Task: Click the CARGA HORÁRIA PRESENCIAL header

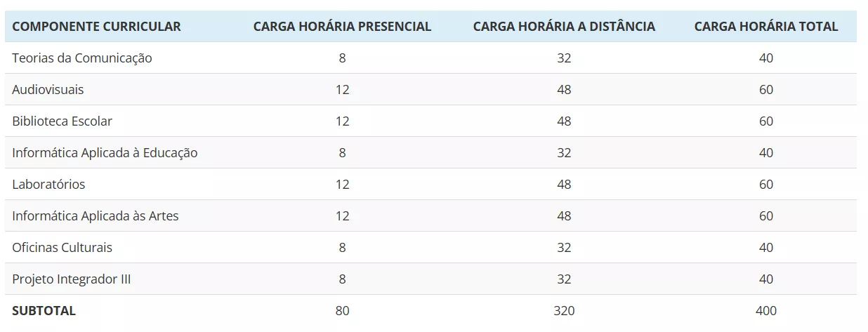Action: [342, 27]
